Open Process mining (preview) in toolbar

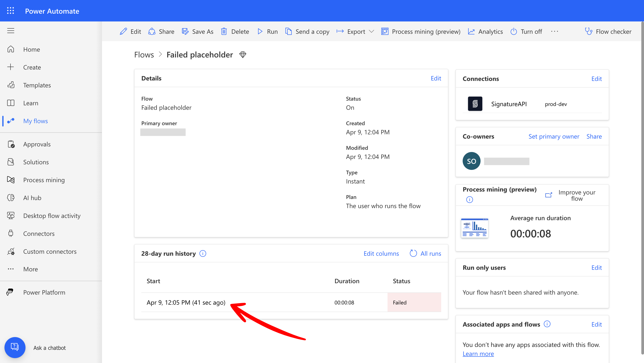tap(421, 32)
